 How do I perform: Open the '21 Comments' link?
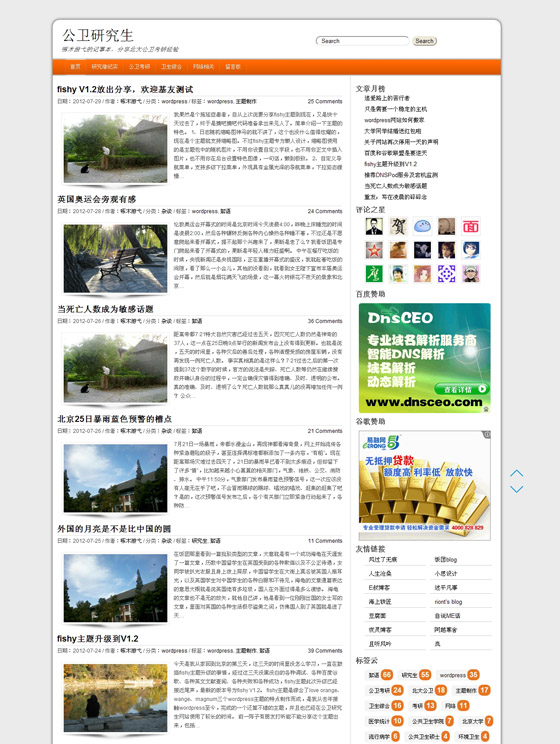point(325,431)
